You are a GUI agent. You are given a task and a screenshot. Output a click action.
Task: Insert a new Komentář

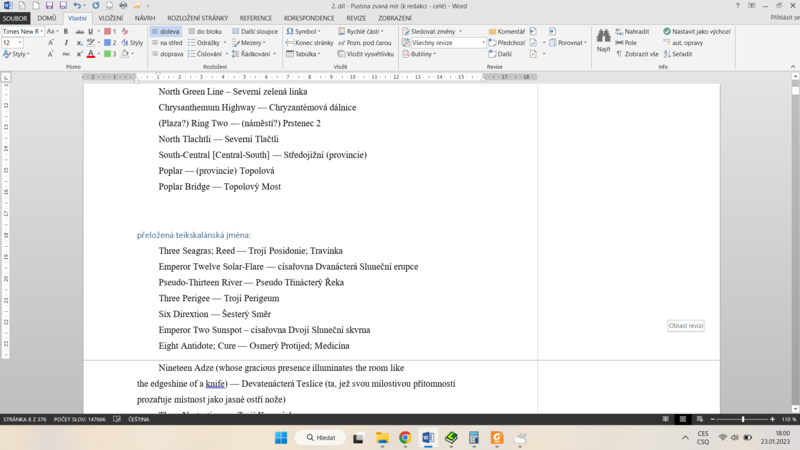[x=507, y=32]
